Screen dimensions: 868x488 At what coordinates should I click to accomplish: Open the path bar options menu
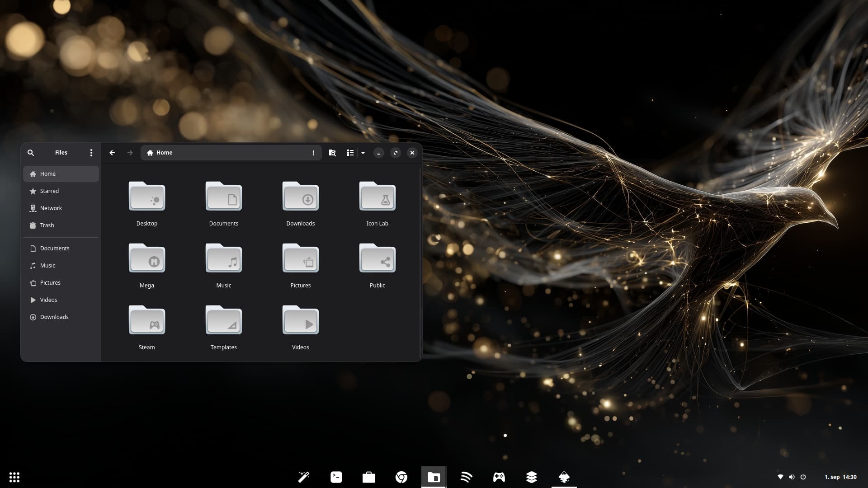pyautogui.click(x=313, y=153)
